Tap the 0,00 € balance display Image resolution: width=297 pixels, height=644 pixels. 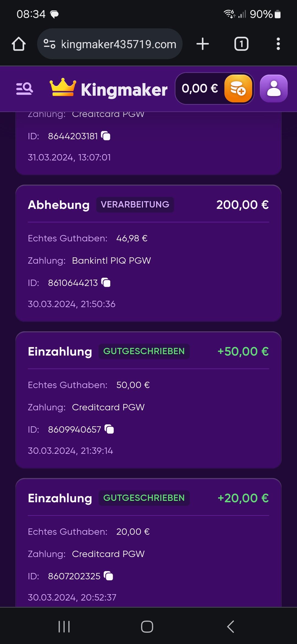pyautogui.click(x=200, y=89)
